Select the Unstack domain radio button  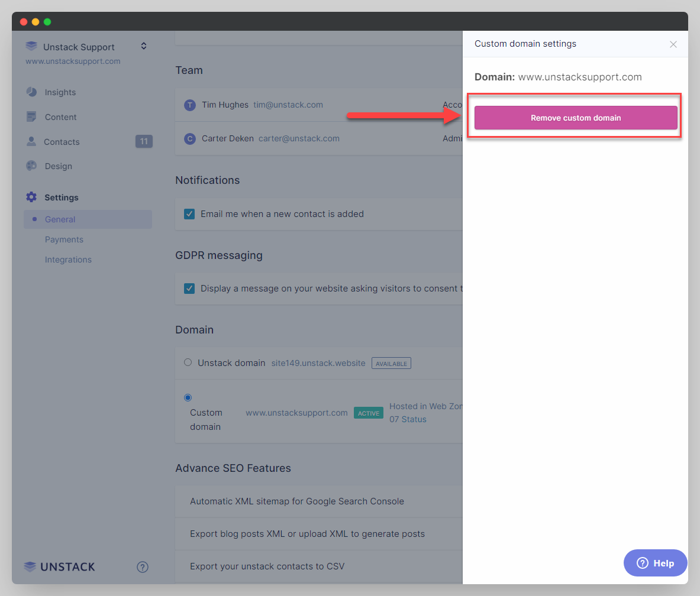[188, 362]
